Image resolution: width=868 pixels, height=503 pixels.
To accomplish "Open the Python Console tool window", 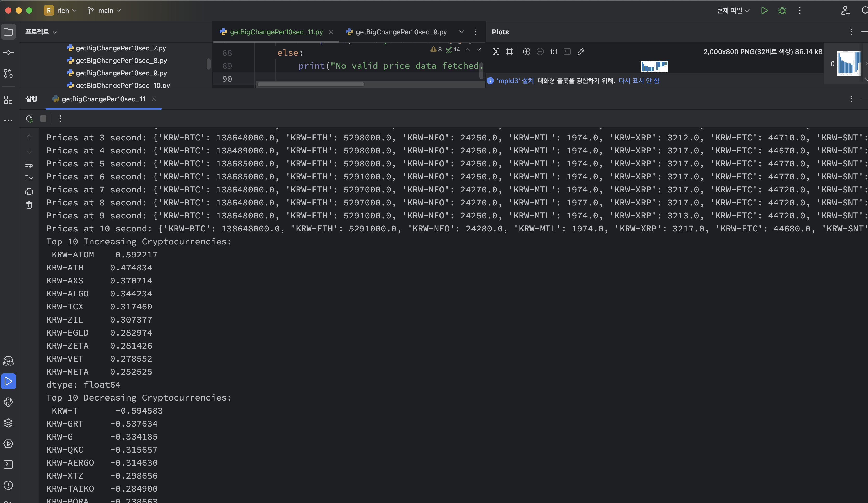I will point(8,402).
